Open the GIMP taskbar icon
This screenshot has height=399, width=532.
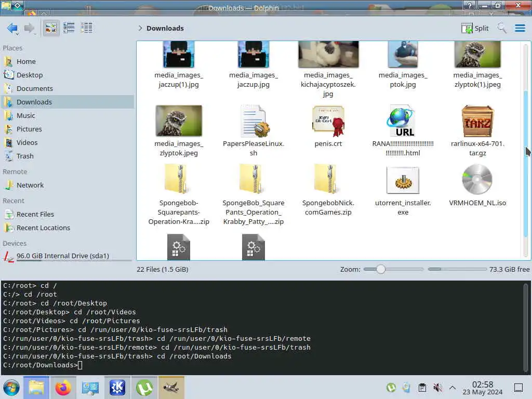171,388
